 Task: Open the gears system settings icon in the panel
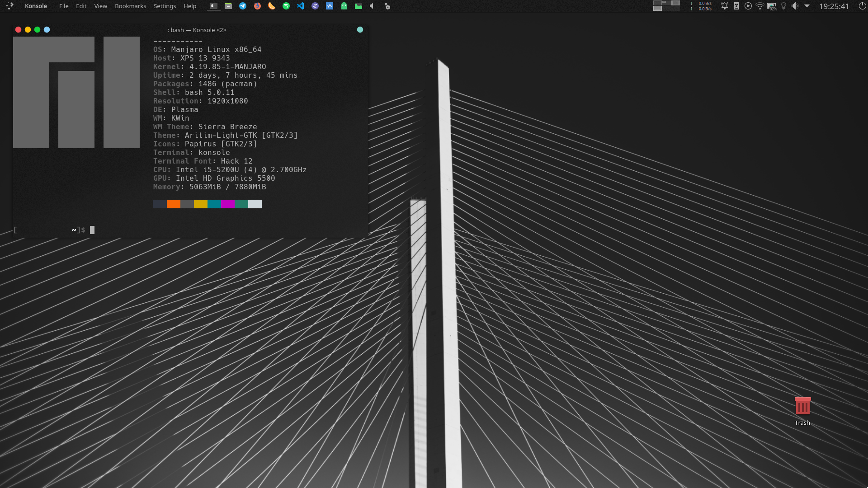pyautogui.click(x=387, y=6)
